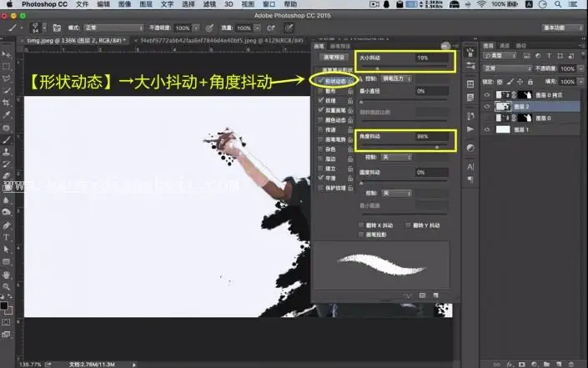
Task: Select the Type tool
Action: (7, 238)
